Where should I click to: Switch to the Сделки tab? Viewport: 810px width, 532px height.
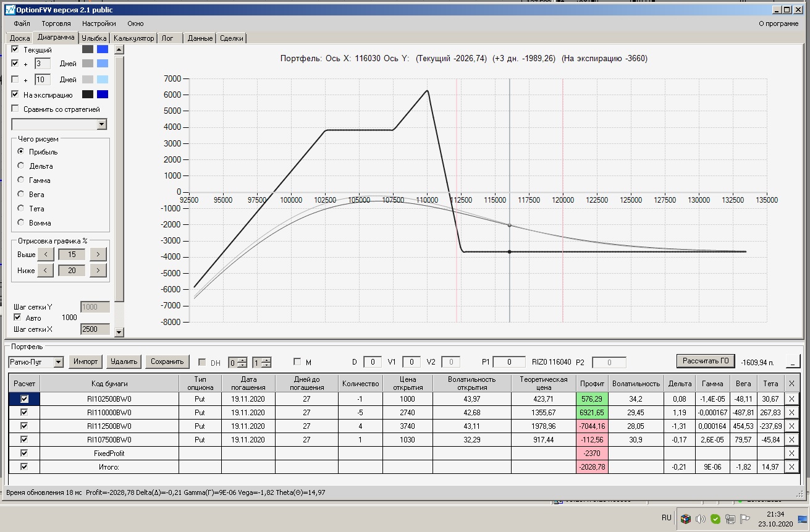click(231, 38)
